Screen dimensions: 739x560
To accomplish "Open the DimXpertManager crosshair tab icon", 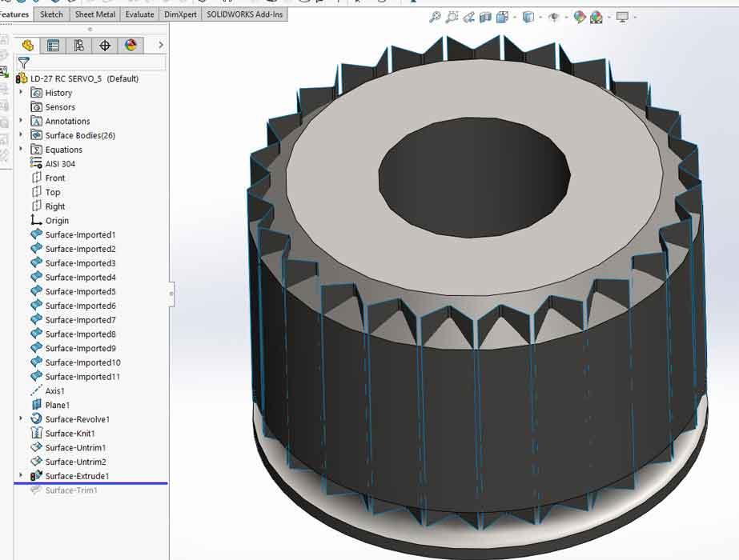I will pyautogui.click(x=105, y=46).
